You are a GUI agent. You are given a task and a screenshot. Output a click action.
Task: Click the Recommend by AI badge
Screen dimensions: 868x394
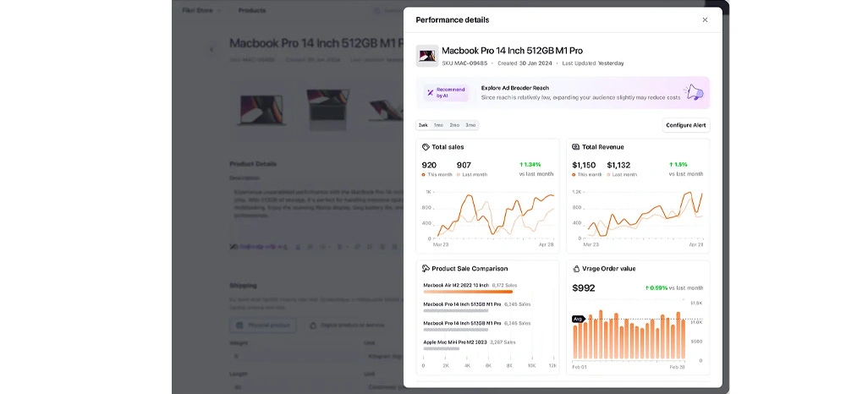446,92
